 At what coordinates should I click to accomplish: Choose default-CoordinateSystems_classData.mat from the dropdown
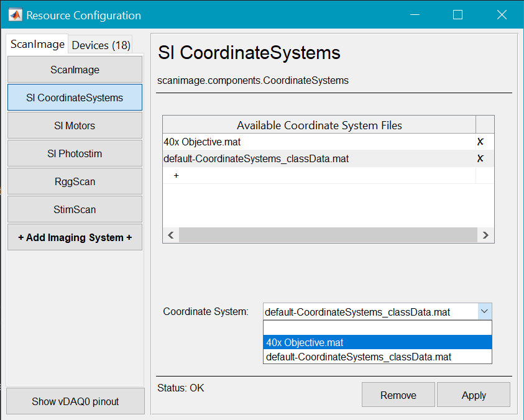click(377, 357)
